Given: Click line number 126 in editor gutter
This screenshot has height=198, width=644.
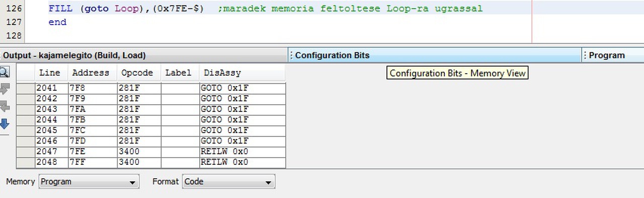Looking at the screenshot, I should [x=14, y=9].
